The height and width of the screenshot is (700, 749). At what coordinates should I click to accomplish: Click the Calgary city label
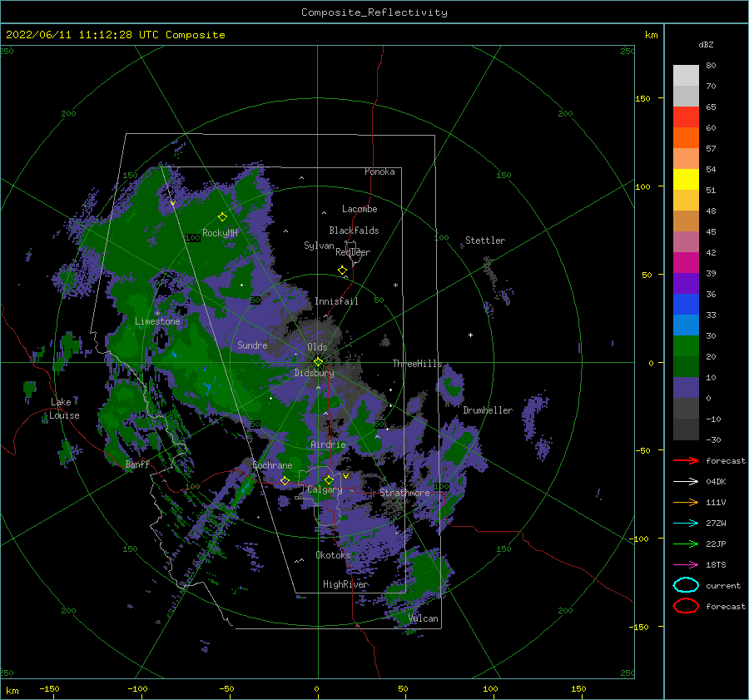coord(325,489)
